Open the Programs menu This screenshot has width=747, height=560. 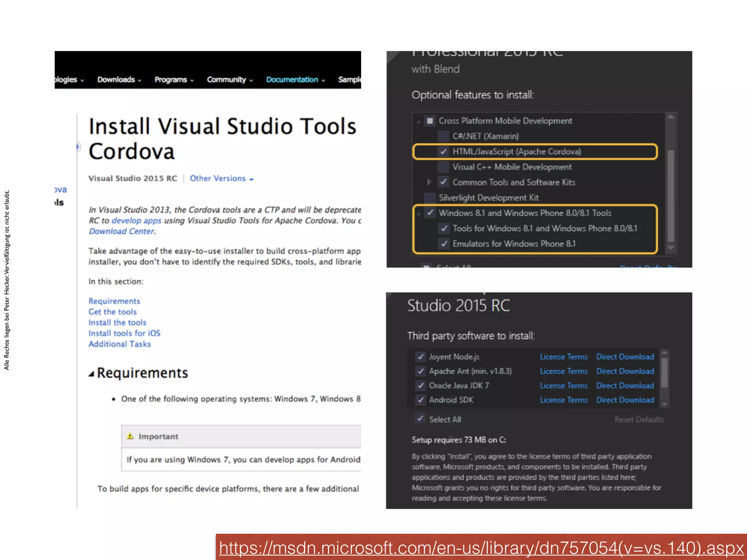click(174, 79)
